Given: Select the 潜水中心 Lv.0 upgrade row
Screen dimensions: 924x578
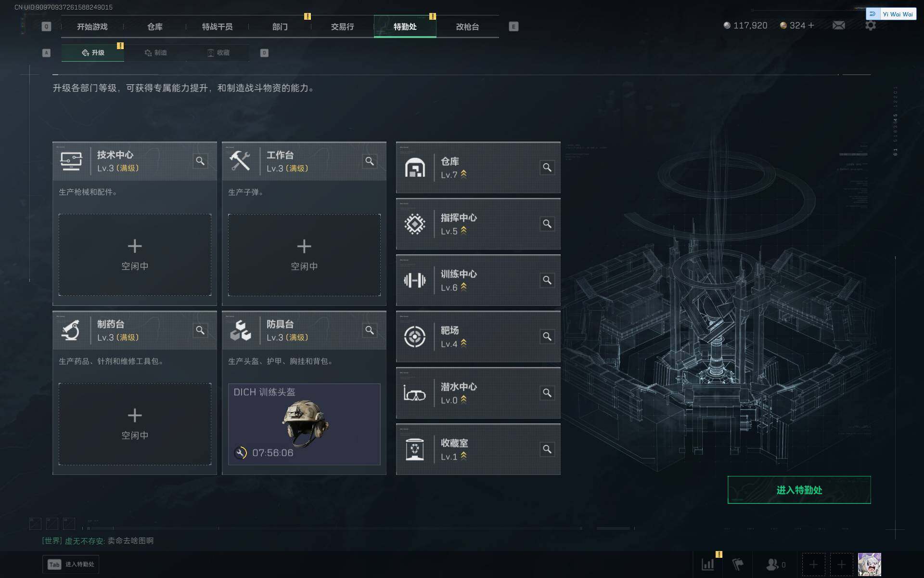Looking at the screenshot, I should click(x=478, y=393).
